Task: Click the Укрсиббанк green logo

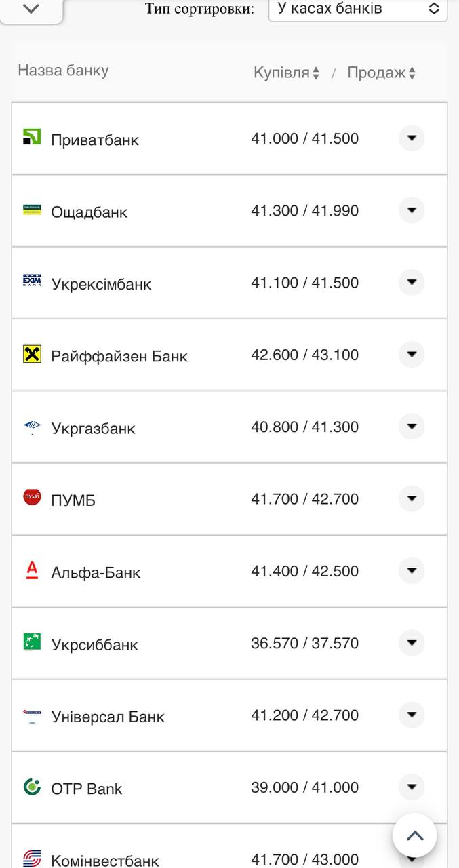Action: (32, 642)
